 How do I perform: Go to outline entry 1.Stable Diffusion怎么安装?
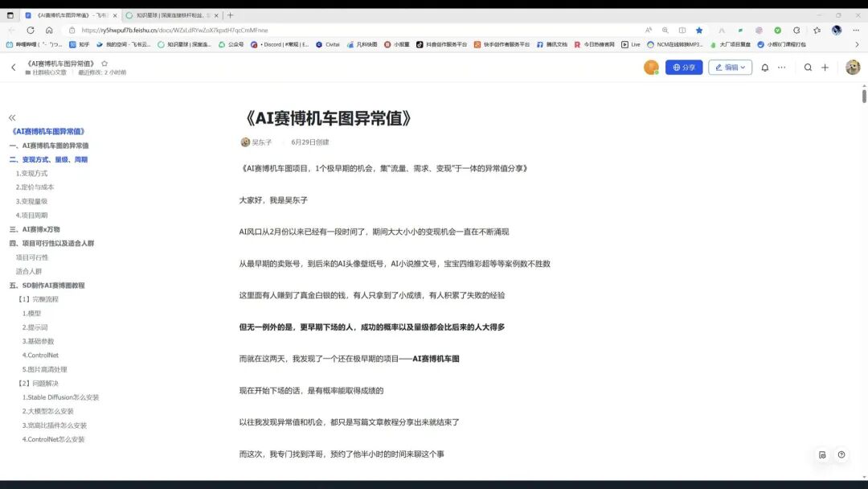61,397
